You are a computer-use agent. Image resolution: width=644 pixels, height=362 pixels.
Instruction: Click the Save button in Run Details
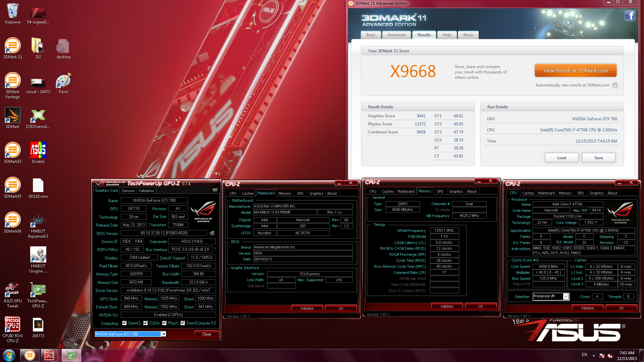click(599, 158)
